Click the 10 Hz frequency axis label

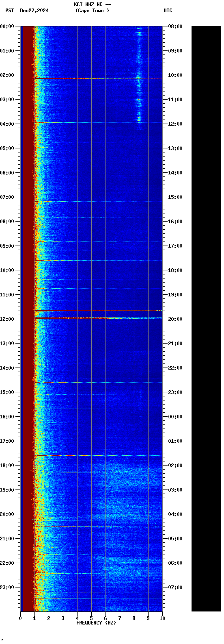[x=162, y=618]
